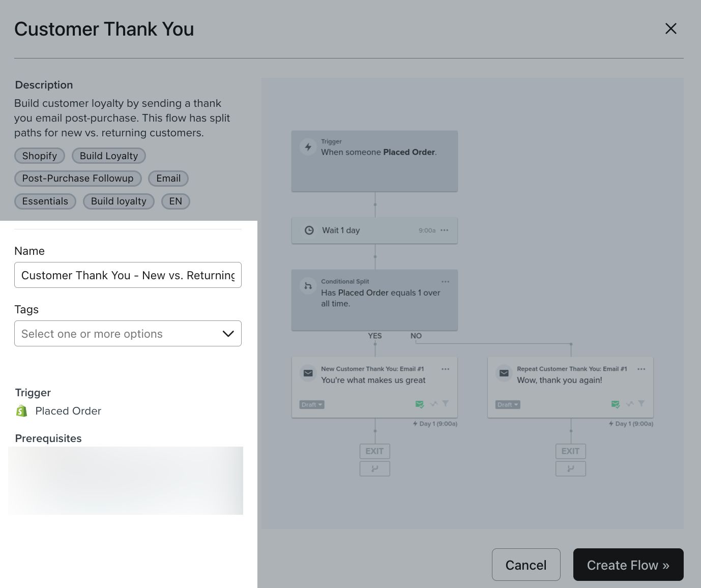Click the Conditional Split branch icon

point(308,286)
